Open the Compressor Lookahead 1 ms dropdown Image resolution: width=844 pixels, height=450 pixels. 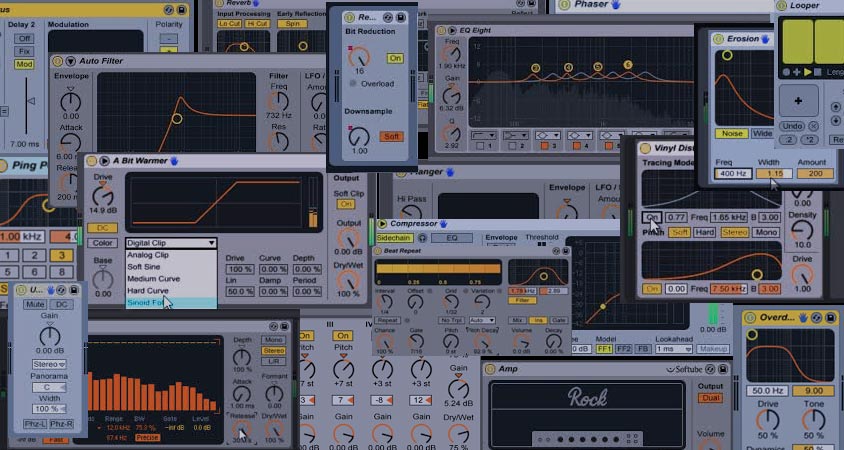[673, 349]
